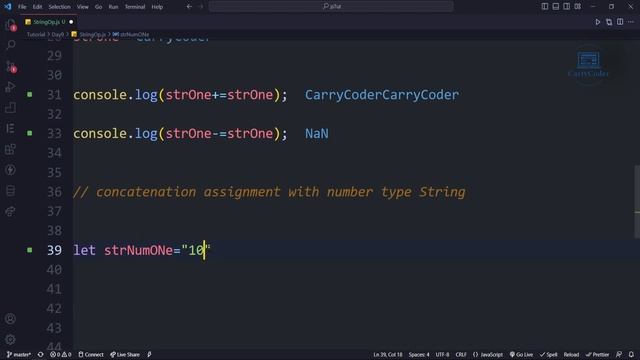The height and width of the screenshot is (360, 640).
Task: Toggle the Primary Side Bar layout icon
Action: coord(545,7)
